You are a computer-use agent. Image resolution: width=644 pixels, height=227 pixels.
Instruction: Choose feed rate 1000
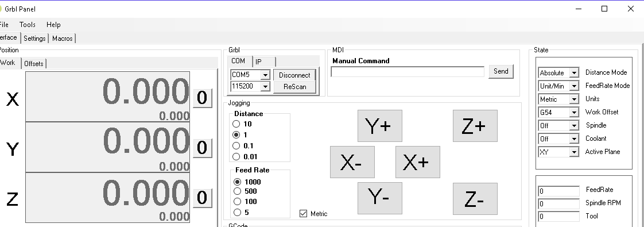(x=247, y=182)
